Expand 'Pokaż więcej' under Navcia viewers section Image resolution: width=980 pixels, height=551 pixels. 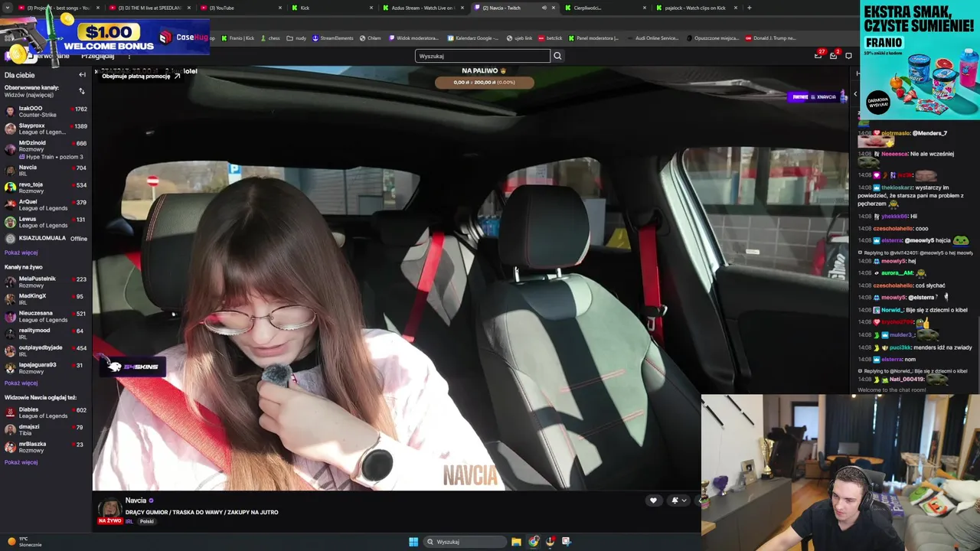(21, 462)
